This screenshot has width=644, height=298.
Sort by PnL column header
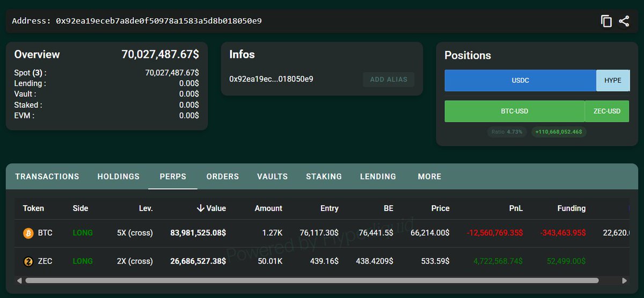point(516,208)
